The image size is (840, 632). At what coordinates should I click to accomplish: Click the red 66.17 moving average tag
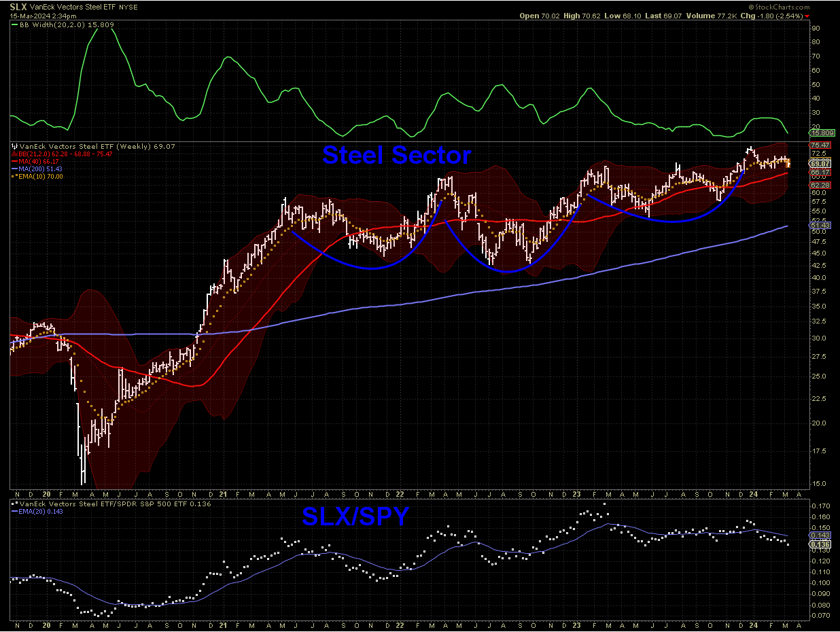820,173
